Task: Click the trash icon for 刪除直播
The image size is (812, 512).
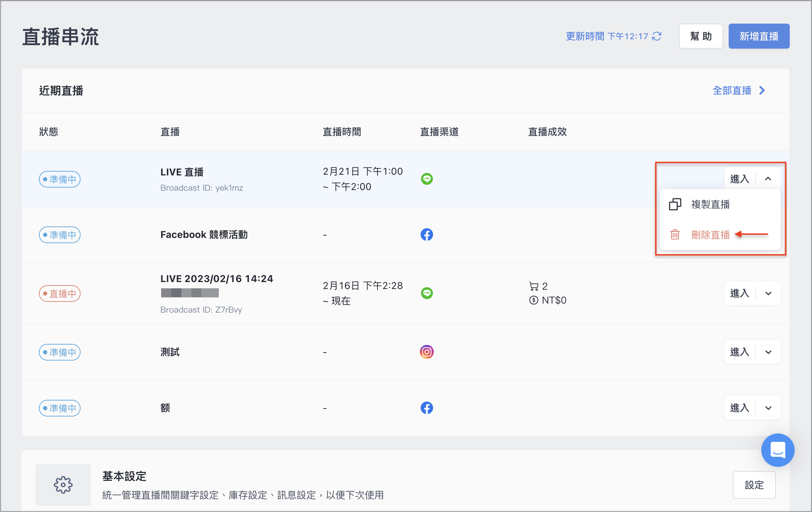Action: [x=675, y=235]
